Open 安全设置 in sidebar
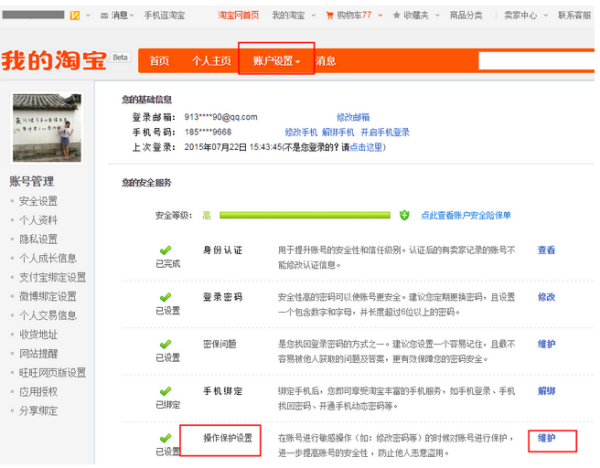 coord(38,201)
